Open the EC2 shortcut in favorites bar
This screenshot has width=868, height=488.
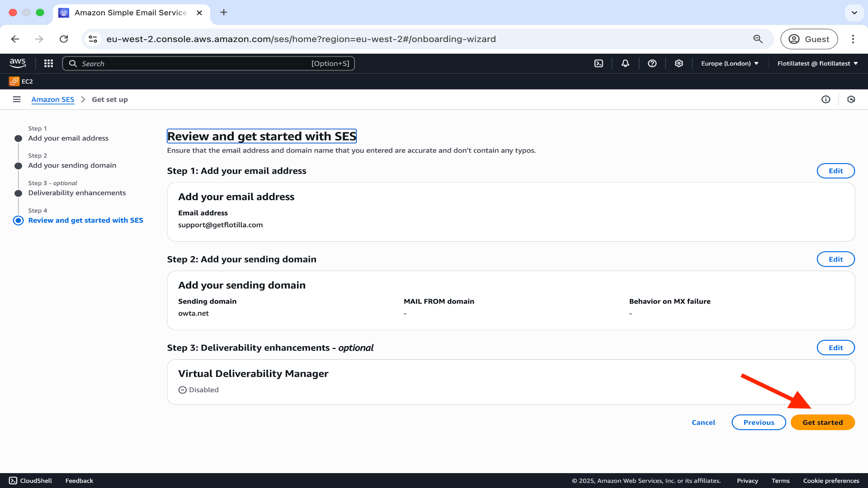coord(21,81)
